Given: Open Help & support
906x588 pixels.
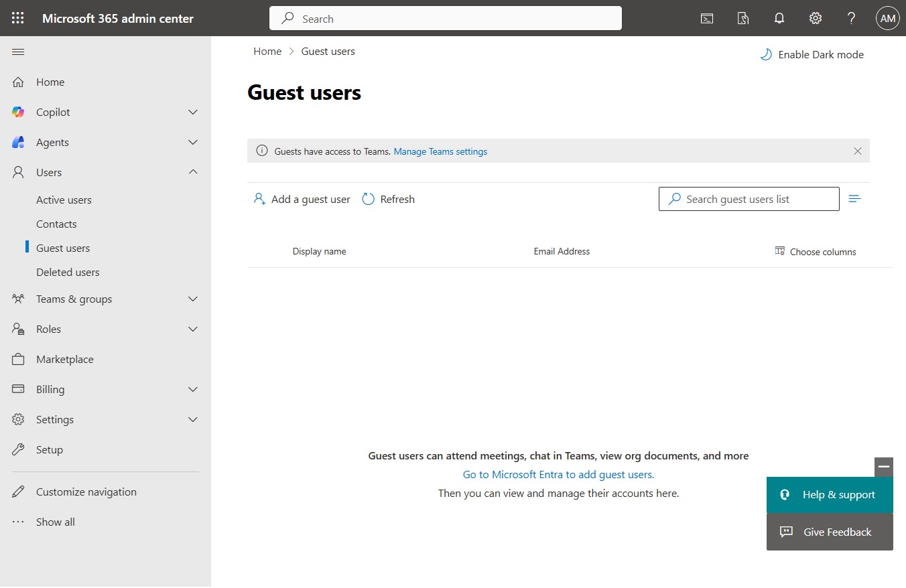Looking at the screenshot, I should (830, 495).
